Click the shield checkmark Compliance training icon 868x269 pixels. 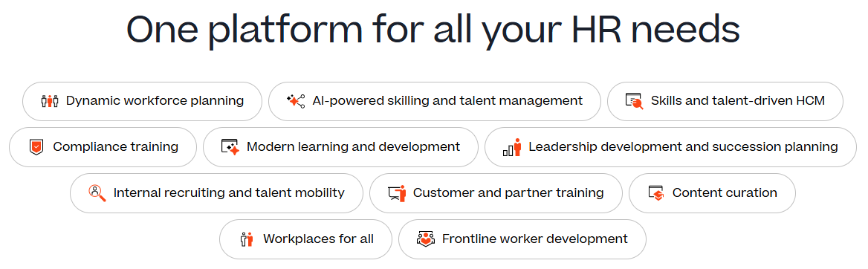[x=36, y=147]
